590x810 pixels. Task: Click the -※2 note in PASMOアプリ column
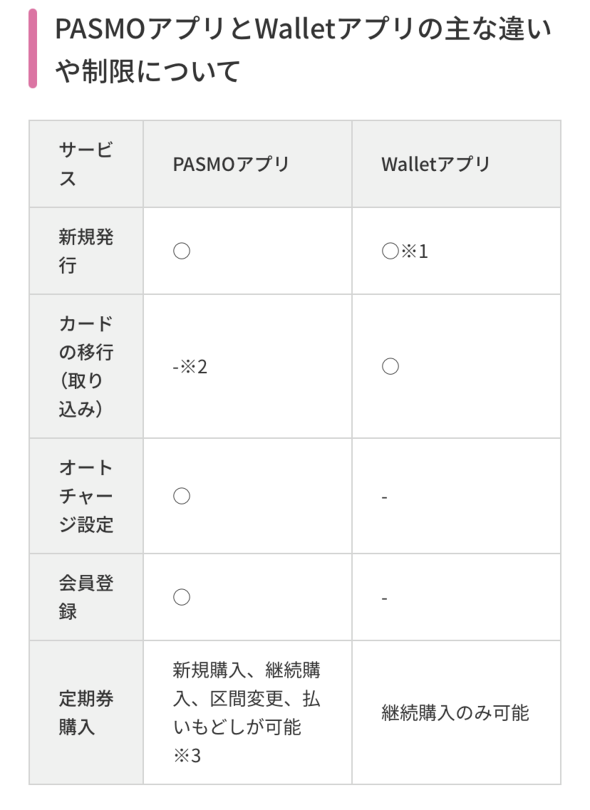coord(190,367)
